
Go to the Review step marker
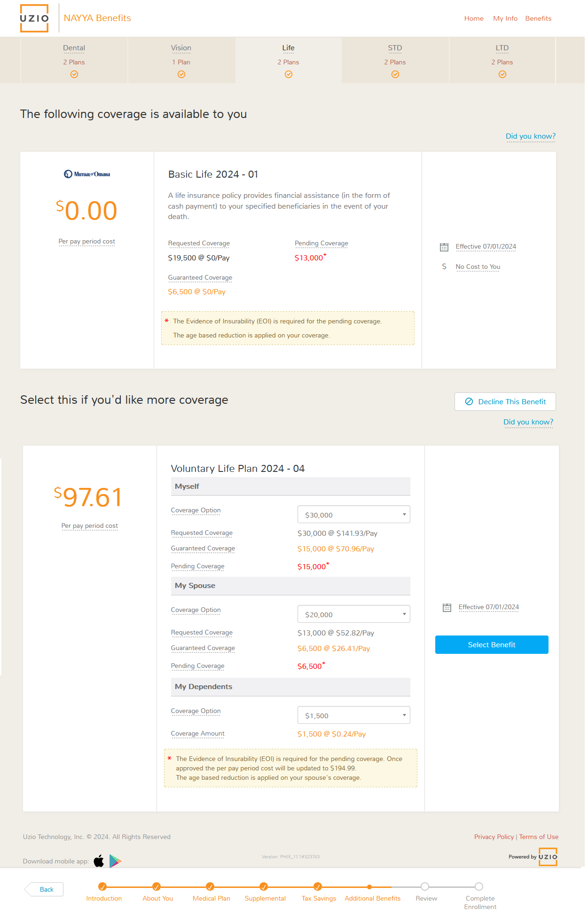(425, 887)
